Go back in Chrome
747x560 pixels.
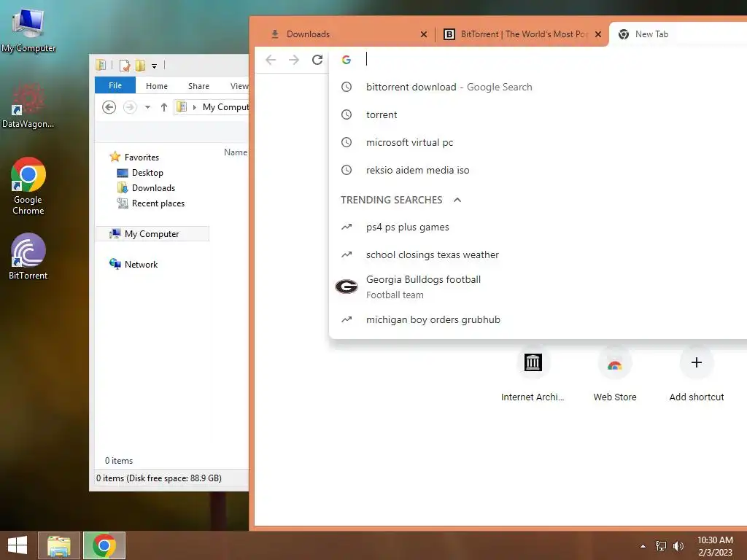click(x=271, y=60)
